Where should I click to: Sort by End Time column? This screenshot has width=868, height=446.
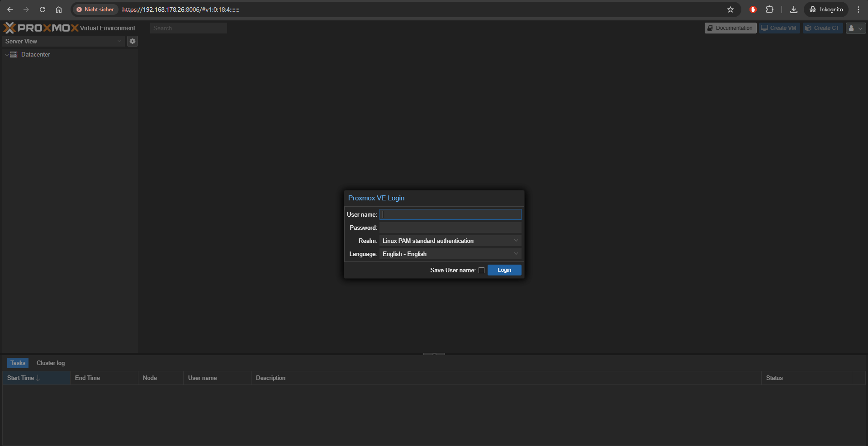104,378
